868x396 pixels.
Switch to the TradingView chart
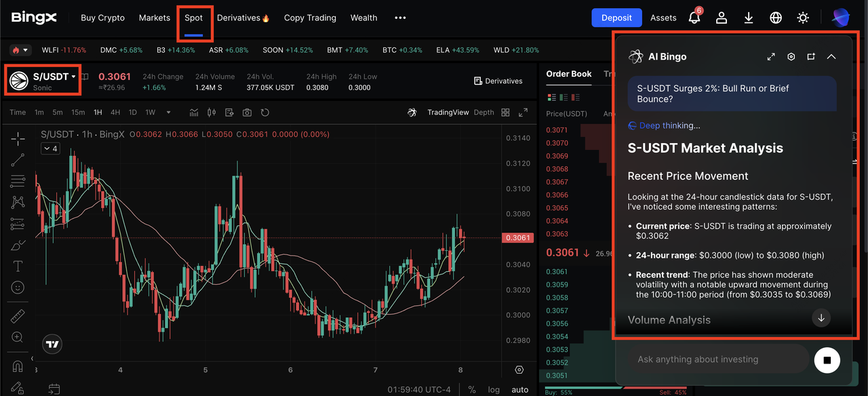click(x=448, y=113)
